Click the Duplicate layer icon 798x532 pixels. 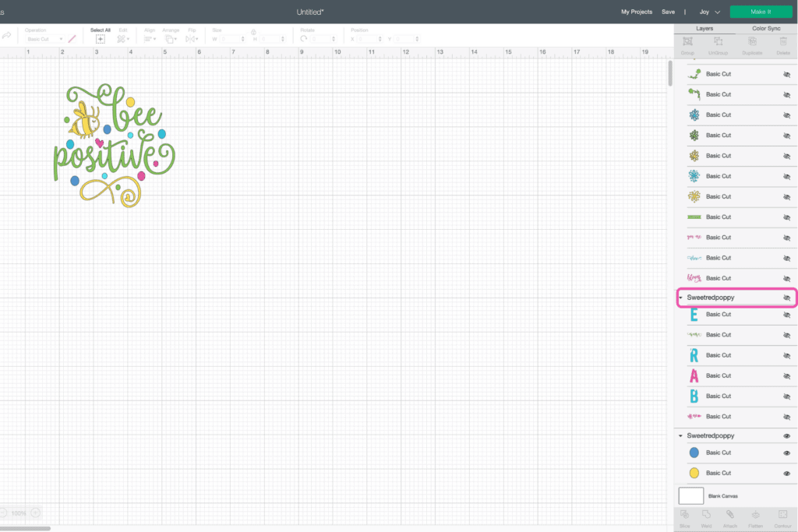tap(752, 42)
